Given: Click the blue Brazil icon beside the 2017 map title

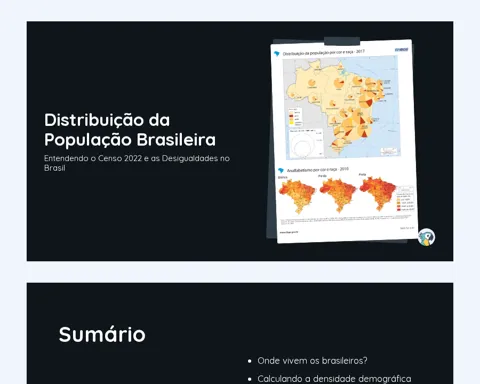Looking at the screenshot, I should [x=277, y=54].
